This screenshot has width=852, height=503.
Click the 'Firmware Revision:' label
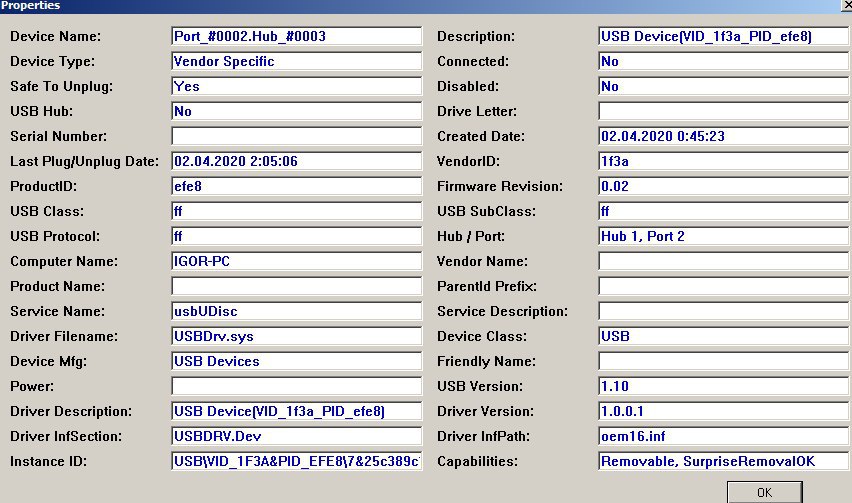[500, 186]
